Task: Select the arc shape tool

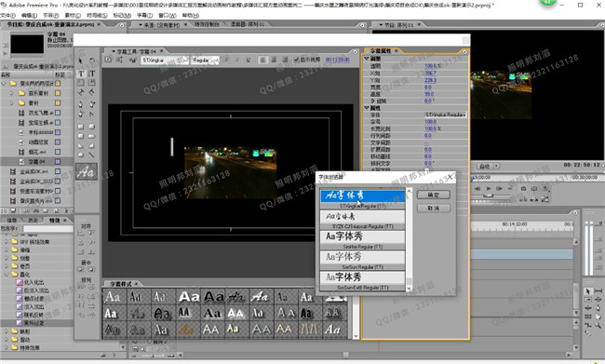Action: click(x=92, y=145)
